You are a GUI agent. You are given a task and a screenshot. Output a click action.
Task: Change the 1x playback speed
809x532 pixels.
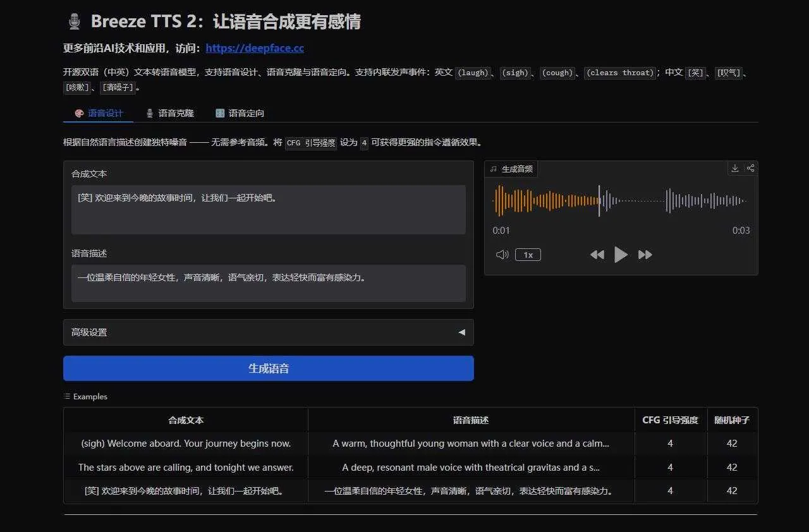[x=528, y=255]
